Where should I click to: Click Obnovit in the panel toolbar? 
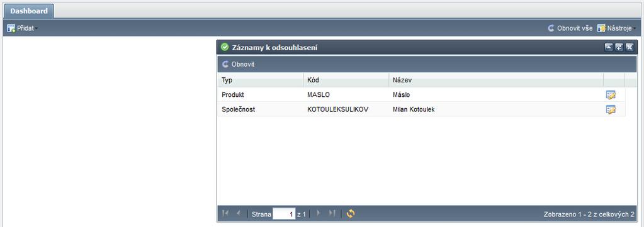[238, 64]
